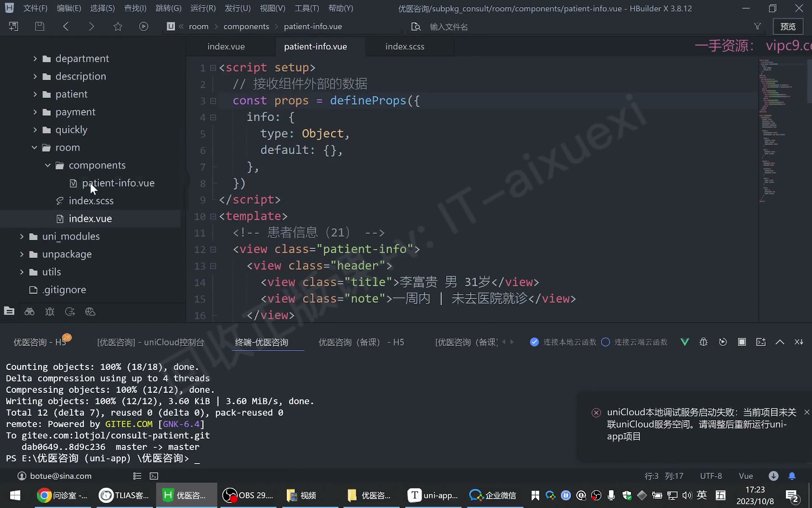Click the notification bell in status bar

coord(792,476)
